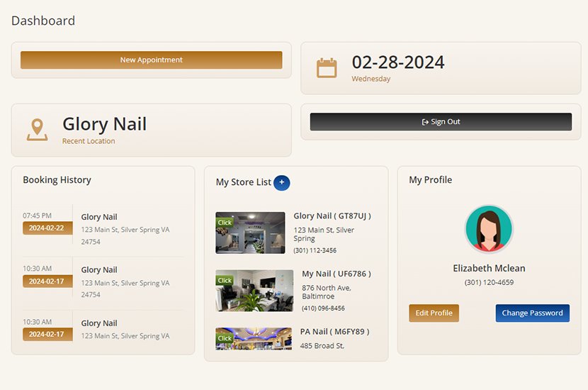Open PA Nail store photo thumbnail

point(254,339)
